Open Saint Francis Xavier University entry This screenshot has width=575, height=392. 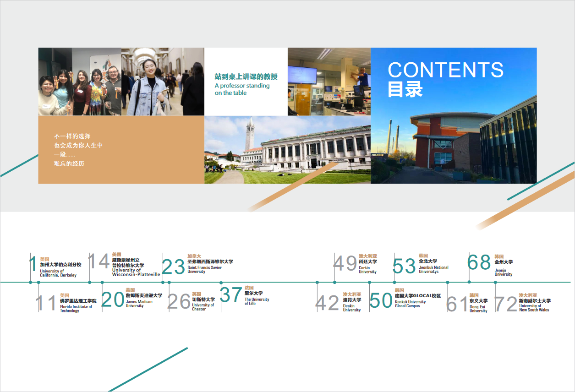tap(210, 266)
